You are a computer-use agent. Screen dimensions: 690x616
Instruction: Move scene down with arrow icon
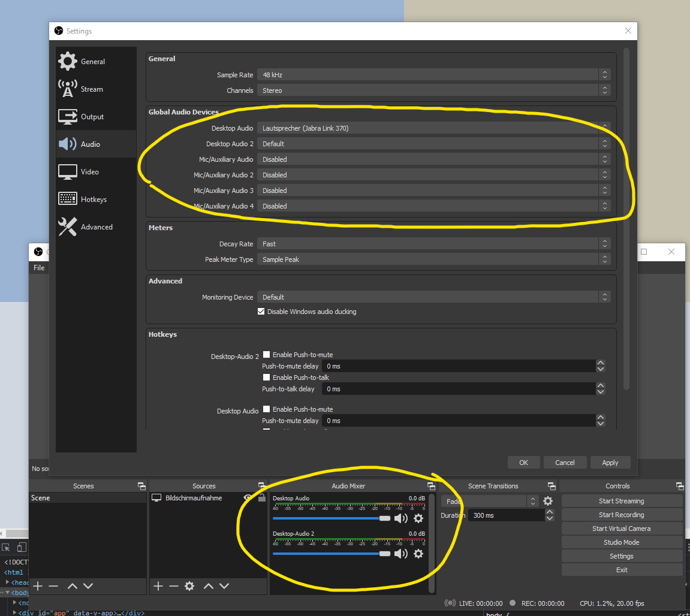click(88, 585)
